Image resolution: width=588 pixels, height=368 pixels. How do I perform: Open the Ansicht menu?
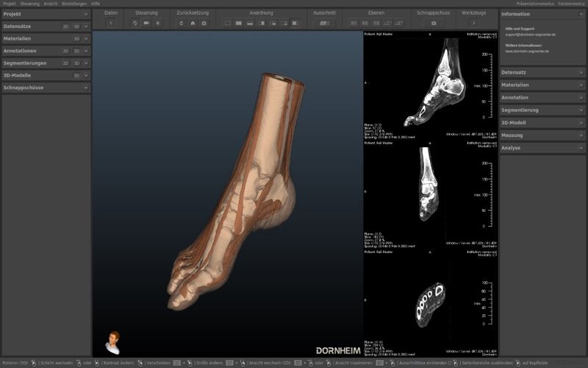[51, 4]
